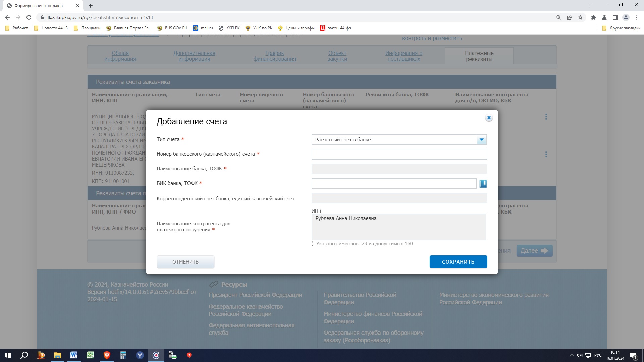The height and width of the screenshot is (362, 644).
Task: Bookmark this page with the star icon
Action: point(580,17)
